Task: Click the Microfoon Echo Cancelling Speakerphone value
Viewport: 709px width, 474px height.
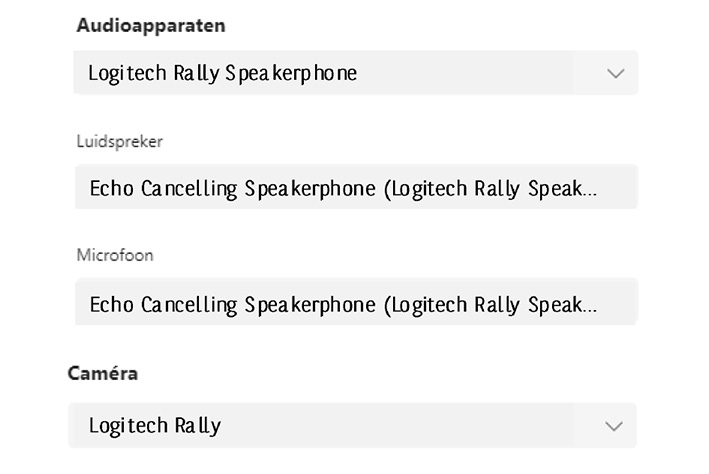Action: tap(343, 304)
